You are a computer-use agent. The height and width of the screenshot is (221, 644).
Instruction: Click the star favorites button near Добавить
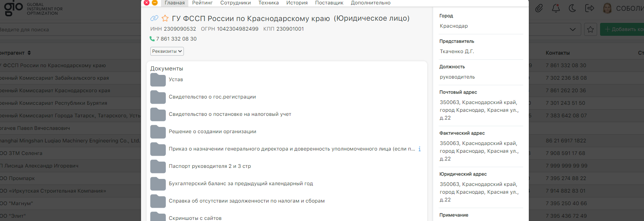point(590,30)
